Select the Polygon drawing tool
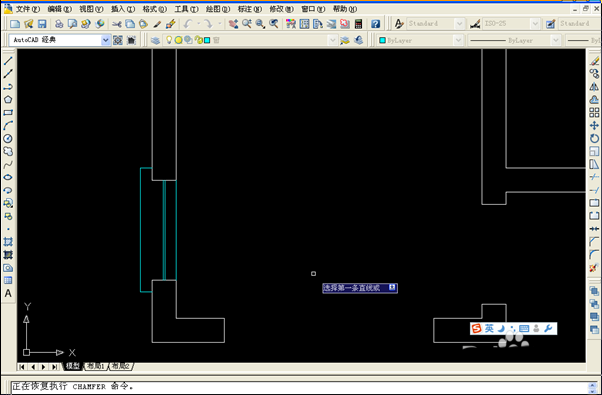The image size is (602, 395). coord(8,100)
